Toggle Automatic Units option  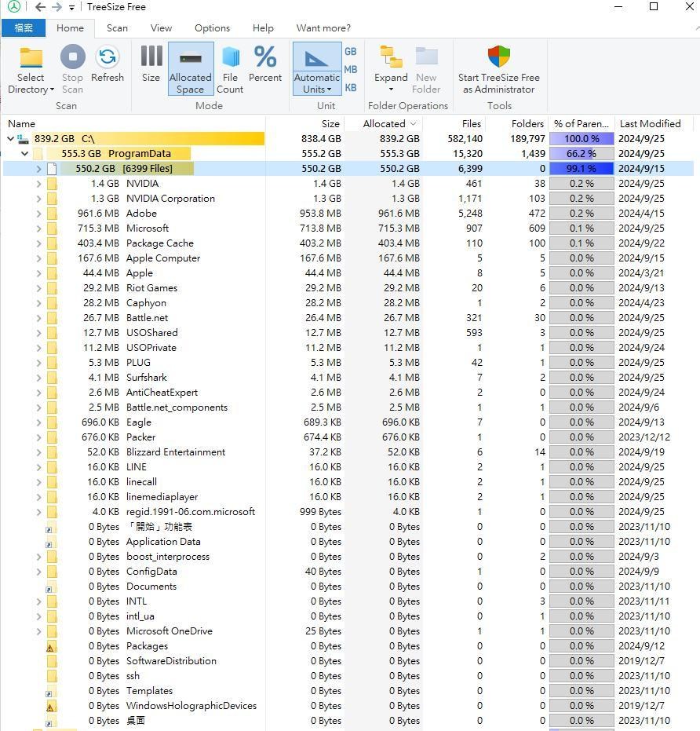[x=316, y=58]
